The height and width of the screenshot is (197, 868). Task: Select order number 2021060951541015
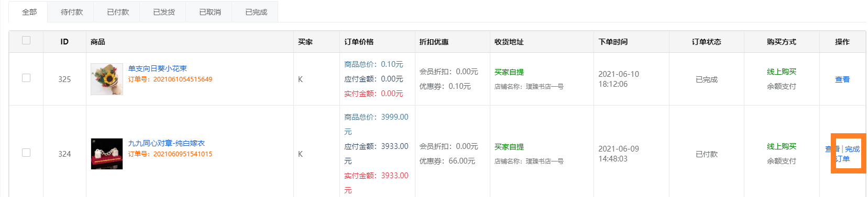click(x=183, y=154)
